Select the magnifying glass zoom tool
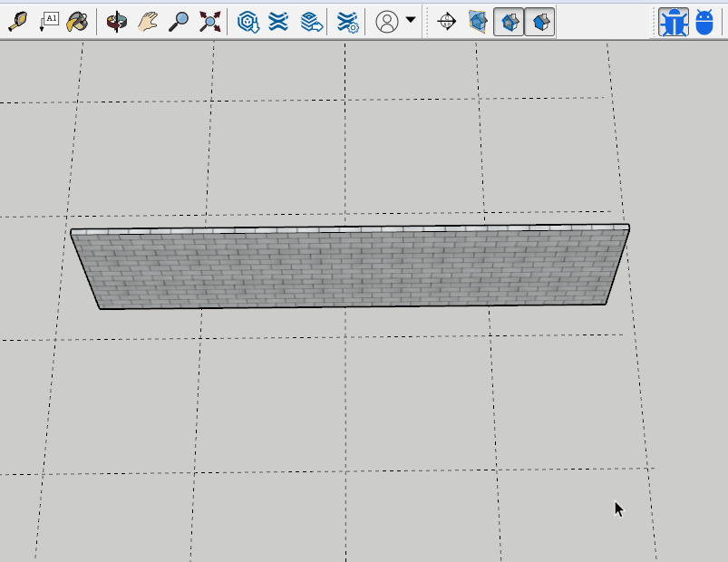The image size is (728, 562). pos(179,22)
